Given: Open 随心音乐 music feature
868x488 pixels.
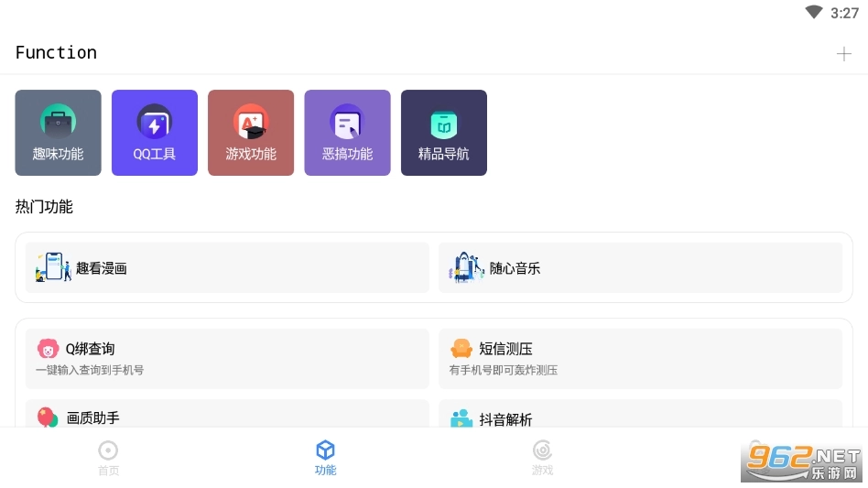Looking at the screenshot, I should tap(640, 268).
